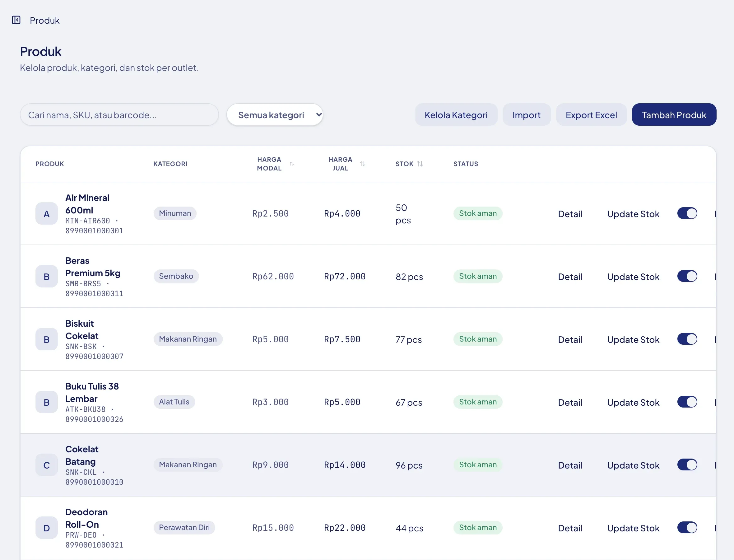Click the Buku Tulis 38 Lembar avatar
Viewport: 734px width, 560px height.
(47, 402)
